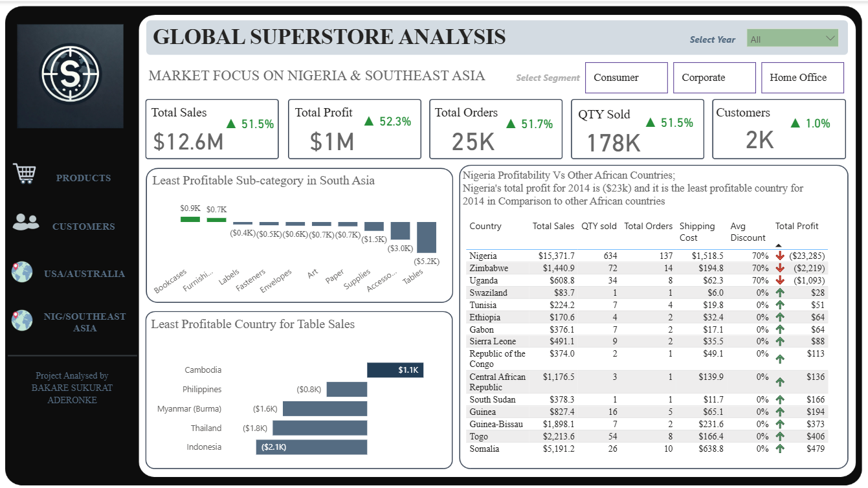Click the green up arrow in Ethiopia row
The height and width of the screenshot is (488, 868).
click(x=780, y=317)
